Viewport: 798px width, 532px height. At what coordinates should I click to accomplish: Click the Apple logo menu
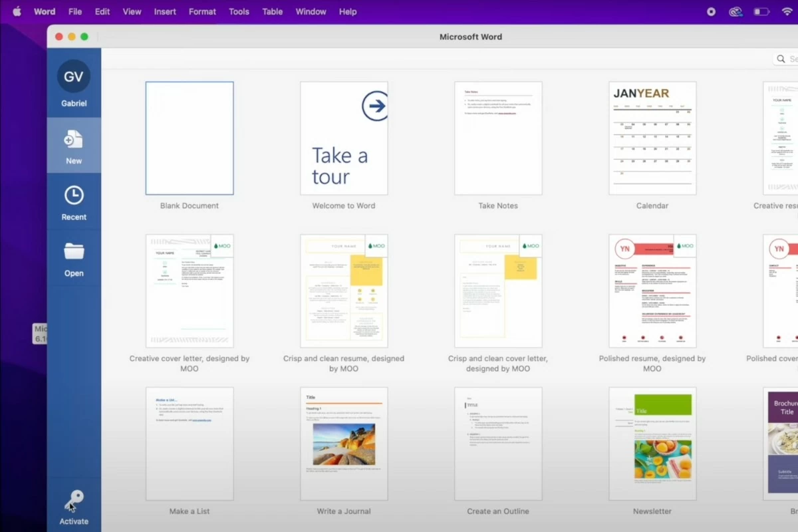(17, 11)
